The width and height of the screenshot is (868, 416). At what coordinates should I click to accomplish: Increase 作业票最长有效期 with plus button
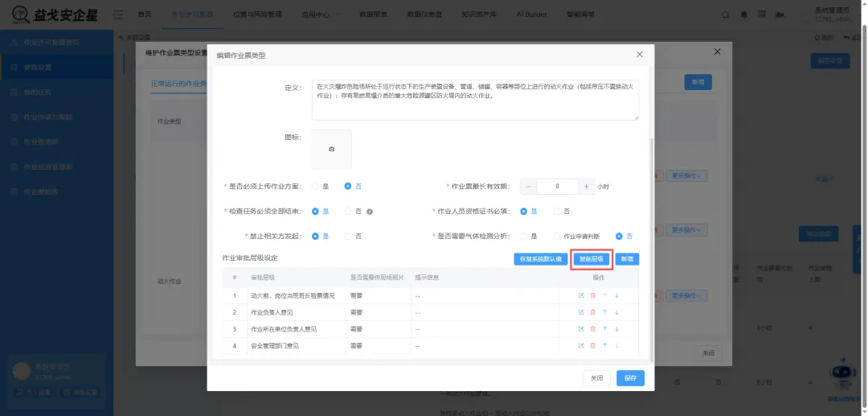coord(586,187)
